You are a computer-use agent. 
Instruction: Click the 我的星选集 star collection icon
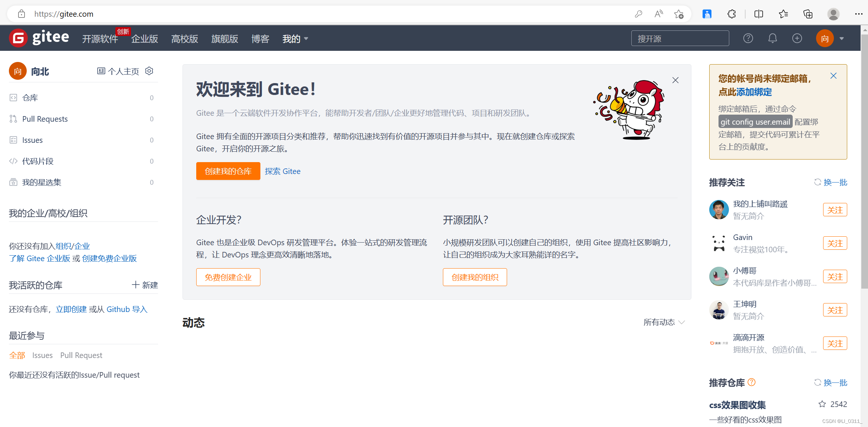pos(13,182)
